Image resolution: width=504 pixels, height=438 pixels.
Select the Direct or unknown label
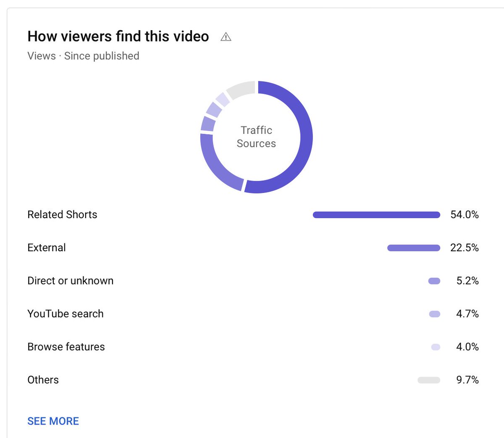coord(71,281)
